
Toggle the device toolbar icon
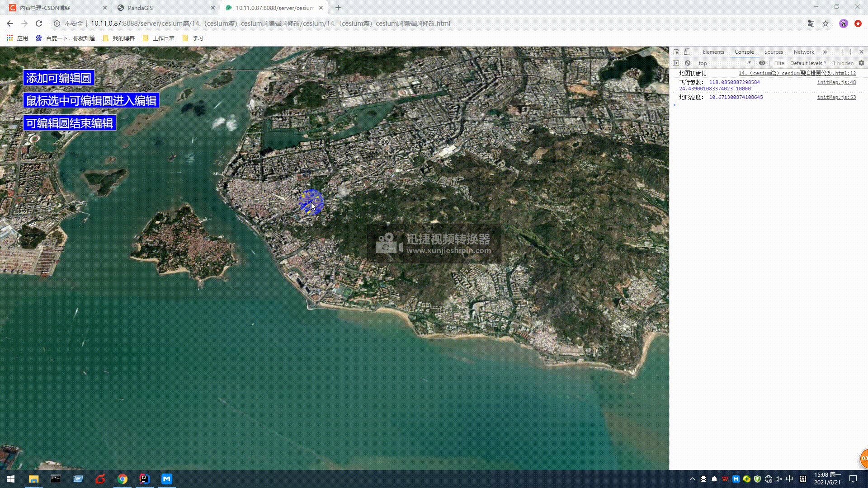pyautogui.click(x=687, y=52)
